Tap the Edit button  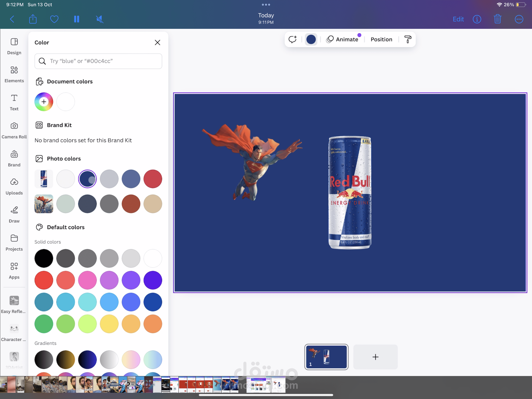tap(458, 19)
